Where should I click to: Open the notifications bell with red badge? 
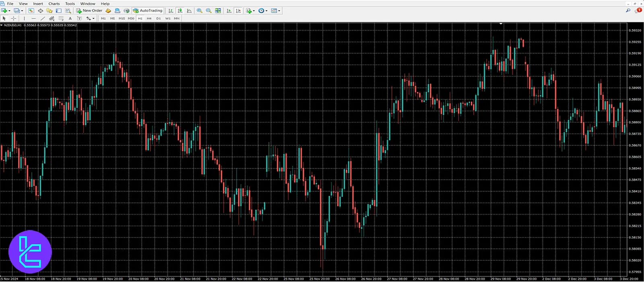click(638, 10)
